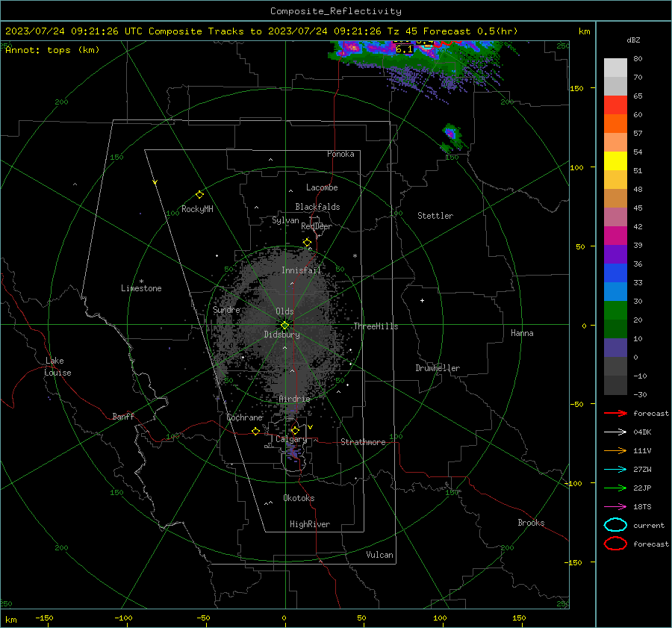Click the Brooks town label

(531, 523)
